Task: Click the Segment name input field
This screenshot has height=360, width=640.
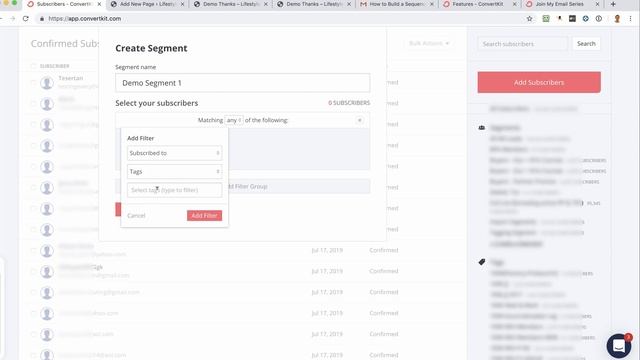Action: pos(242,83)
